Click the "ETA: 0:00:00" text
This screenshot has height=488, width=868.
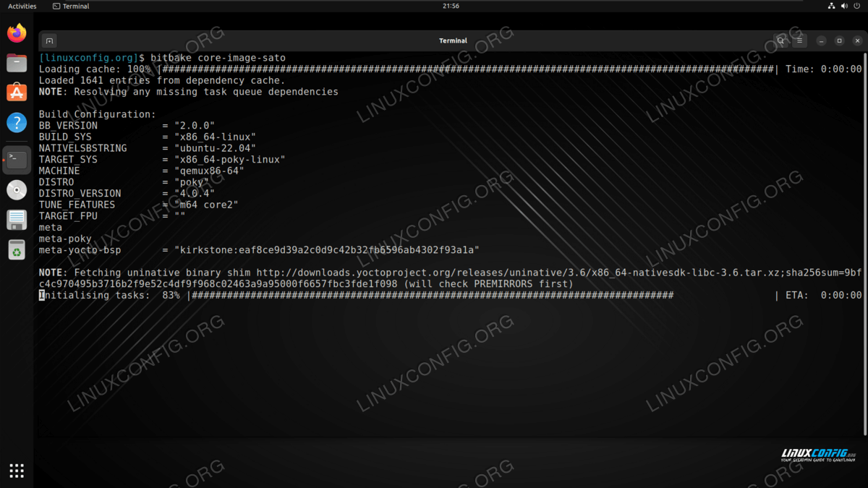point(825,295)
